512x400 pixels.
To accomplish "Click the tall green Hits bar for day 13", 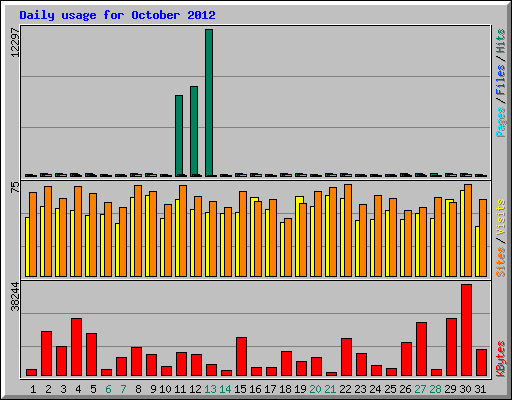I will 209,103.
